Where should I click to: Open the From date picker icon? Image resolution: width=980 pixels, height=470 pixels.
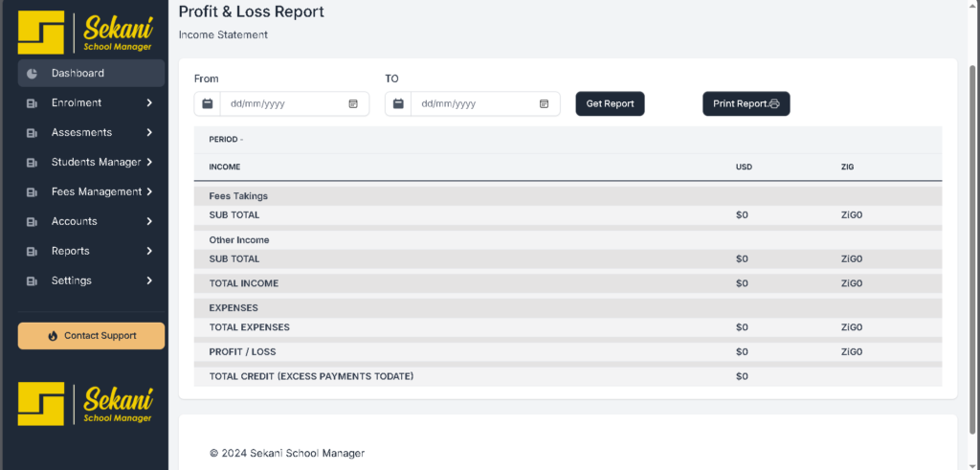(353, 103)
